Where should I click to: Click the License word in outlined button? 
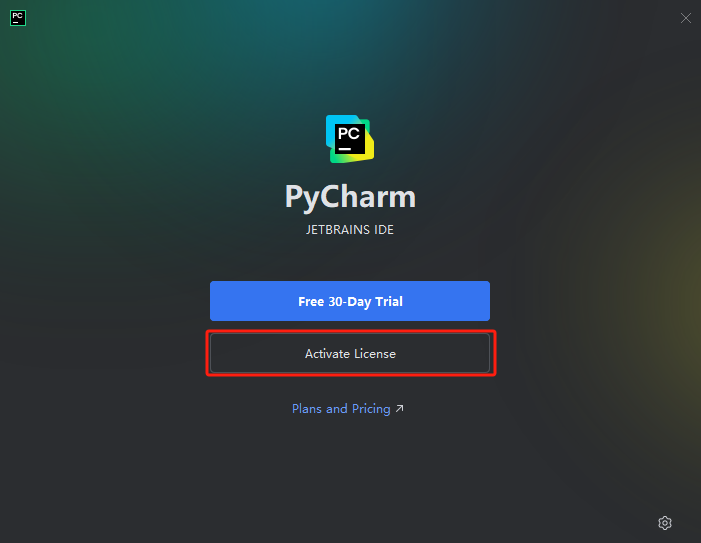point(375,354)
